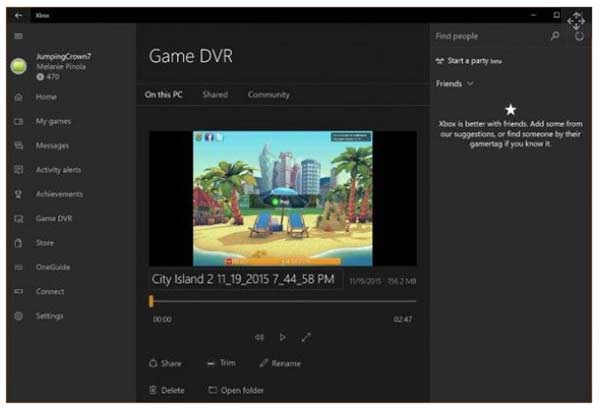
Task: Click the Connect console icon
Action: (18, 291)
